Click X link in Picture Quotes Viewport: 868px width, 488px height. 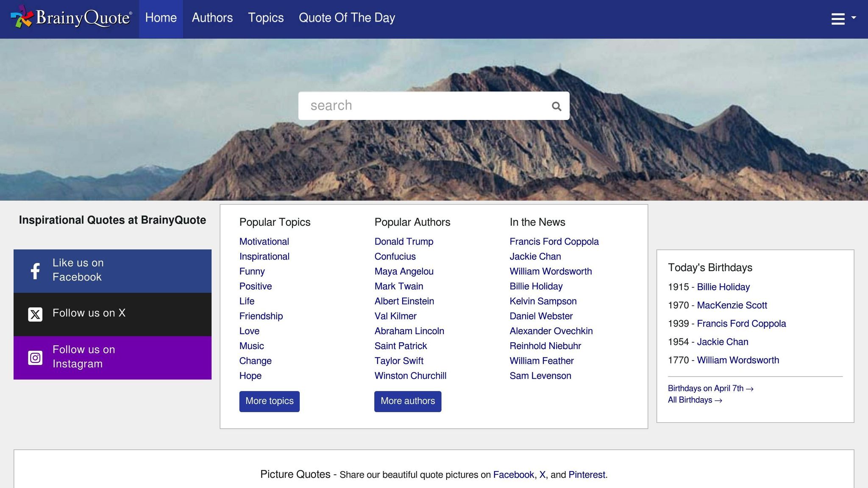(542, 475)
